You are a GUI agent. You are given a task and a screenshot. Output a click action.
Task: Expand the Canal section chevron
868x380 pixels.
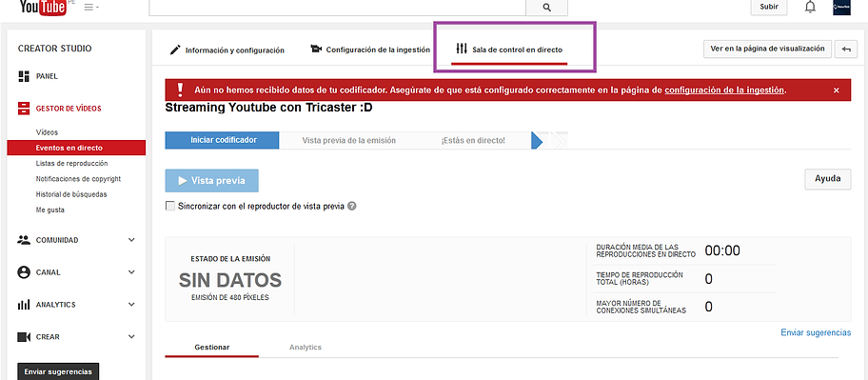(x=131, y=272)
